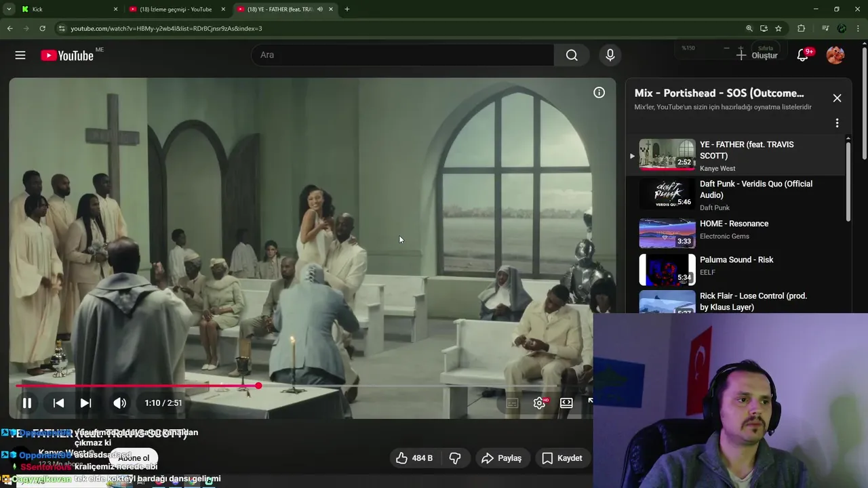Open the zoom magnifier in address bar
Image resolution: width=868 pixels, height=488 pixels.
[749, 28]
